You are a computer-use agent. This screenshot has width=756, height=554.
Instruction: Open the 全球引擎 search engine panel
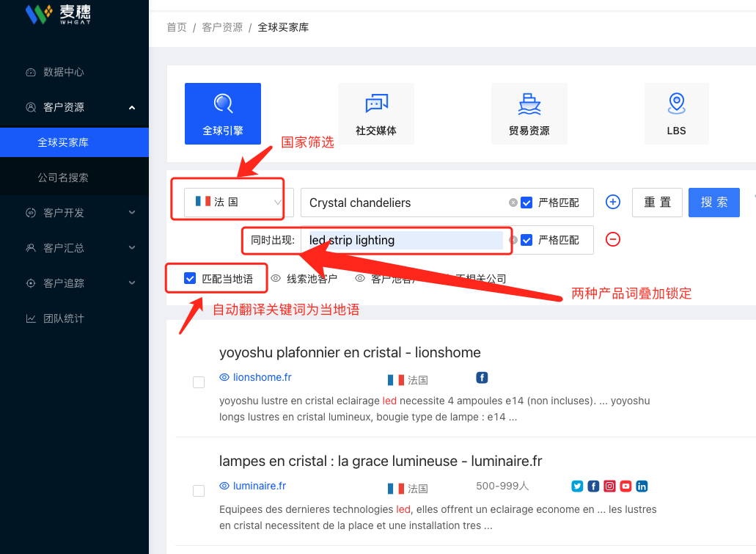[222, 114]
